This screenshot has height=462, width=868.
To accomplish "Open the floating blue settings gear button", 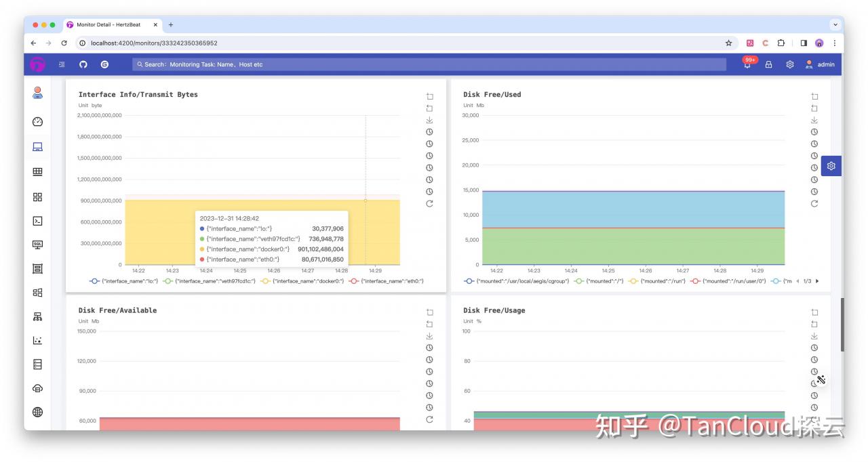I will click(831, 166).
